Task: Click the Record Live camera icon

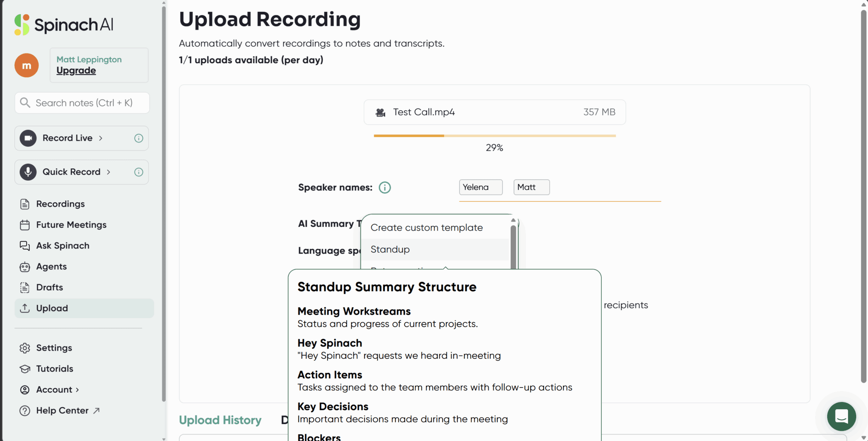Action: coord(28,138)
